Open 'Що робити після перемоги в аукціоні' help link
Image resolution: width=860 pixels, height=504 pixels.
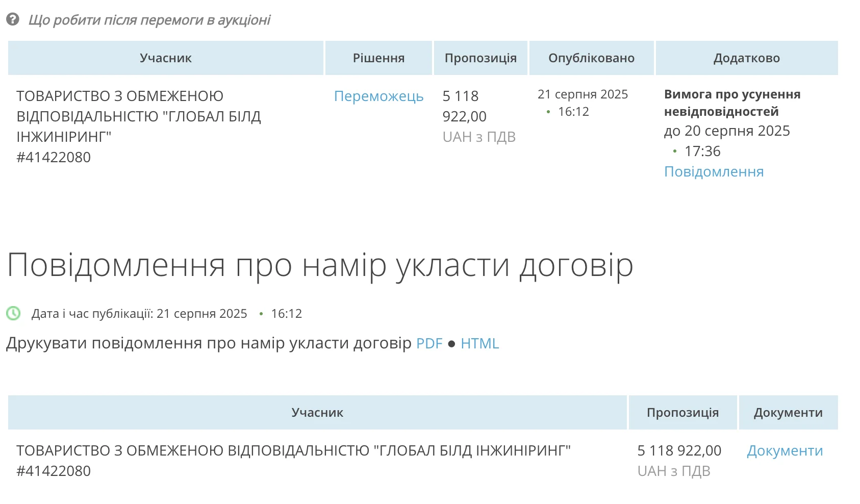click(149, 20)
